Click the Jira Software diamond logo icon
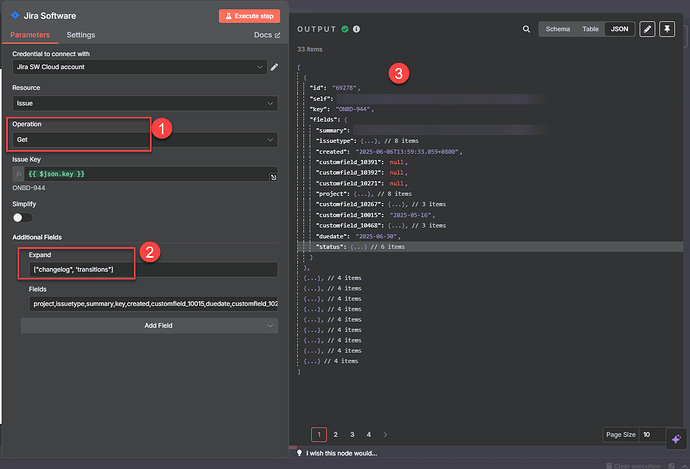The image size is (690, 469). pos(15,15)
